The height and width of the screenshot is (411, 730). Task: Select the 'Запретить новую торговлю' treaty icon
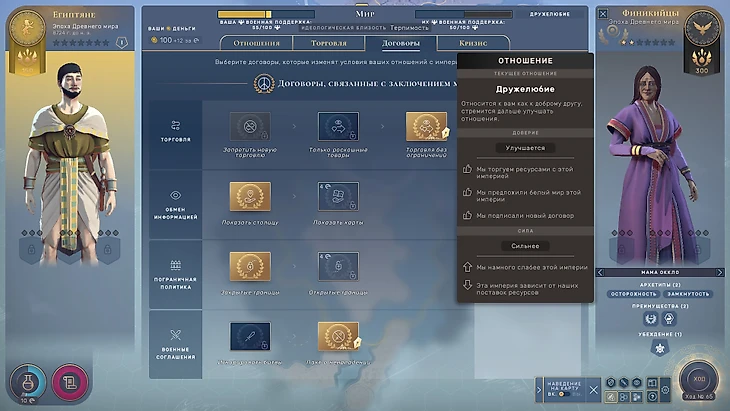(x=250, y=126)
